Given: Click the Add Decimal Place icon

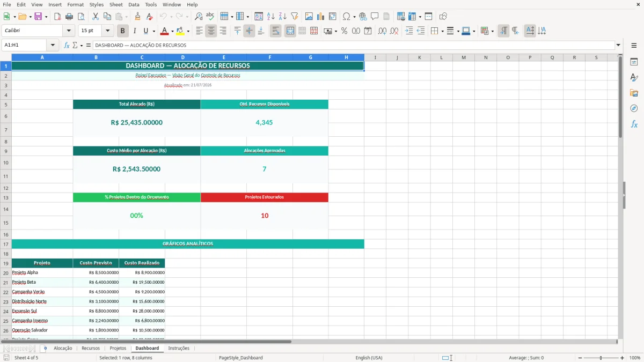Looking at the screenshot, I should point(382,31).
